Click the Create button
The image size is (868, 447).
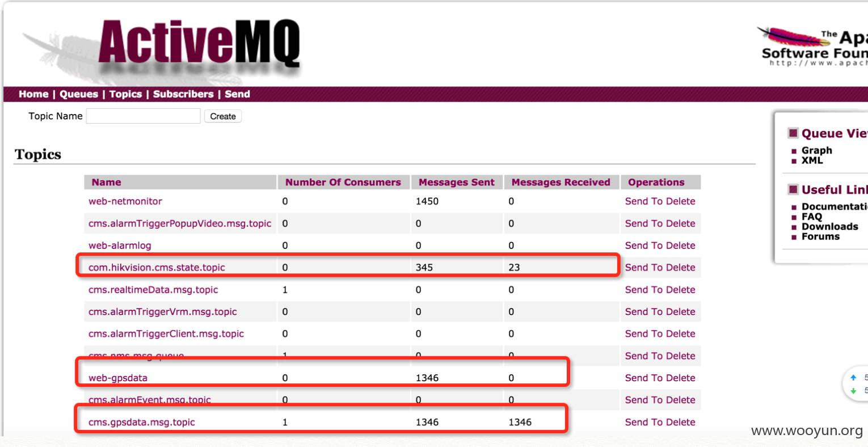pyautogui.click(x=223, y=116)
